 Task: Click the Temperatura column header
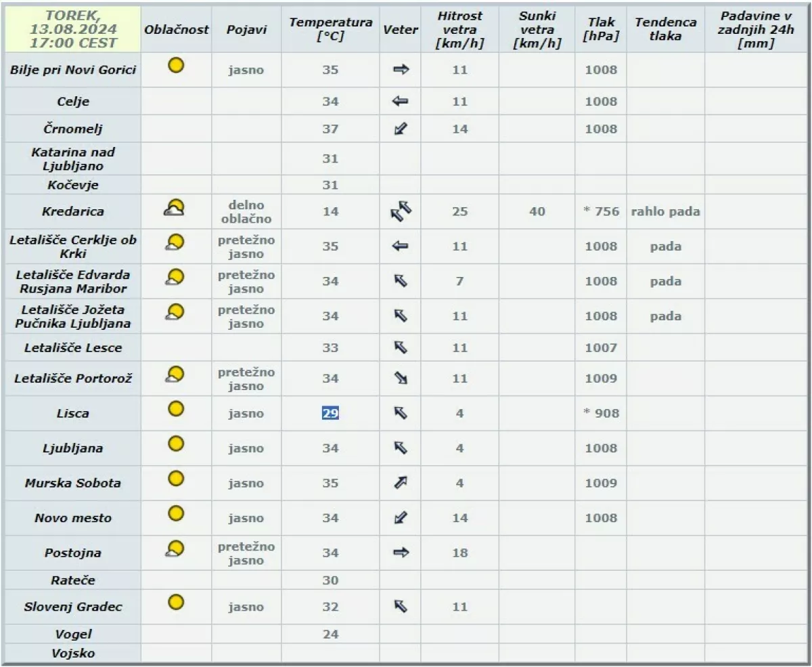click(330, 29)
